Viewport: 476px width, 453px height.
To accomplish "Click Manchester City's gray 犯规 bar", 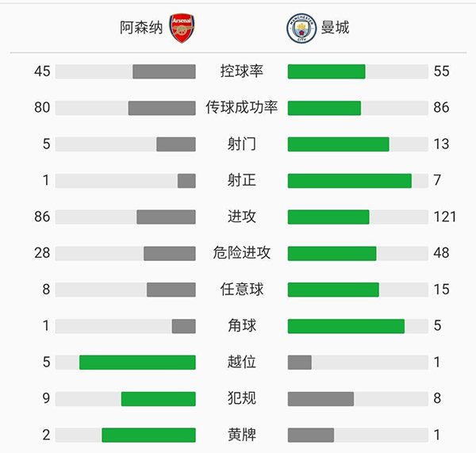I will tap(321, 398).
